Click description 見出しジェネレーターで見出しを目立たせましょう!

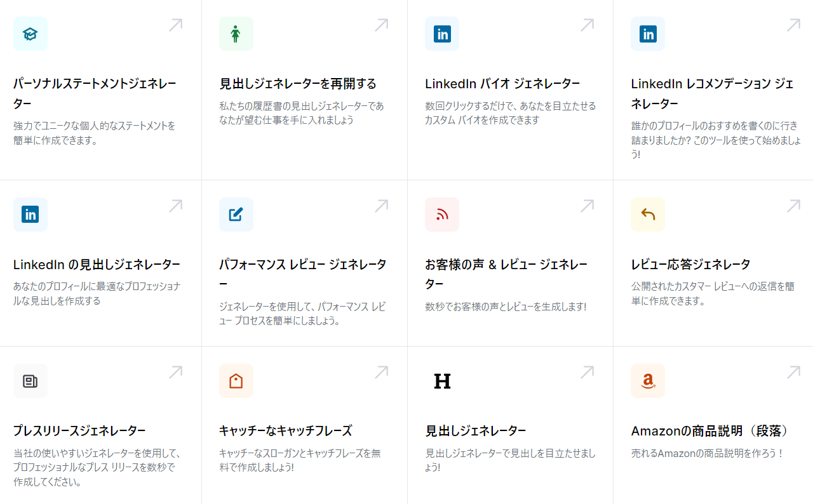tap(510, 460)
